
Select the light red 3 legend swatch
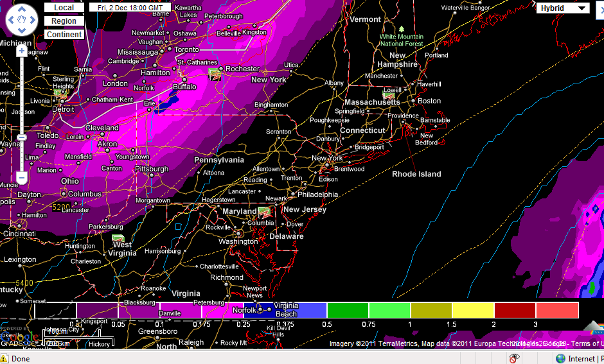[x=557, y=310]
